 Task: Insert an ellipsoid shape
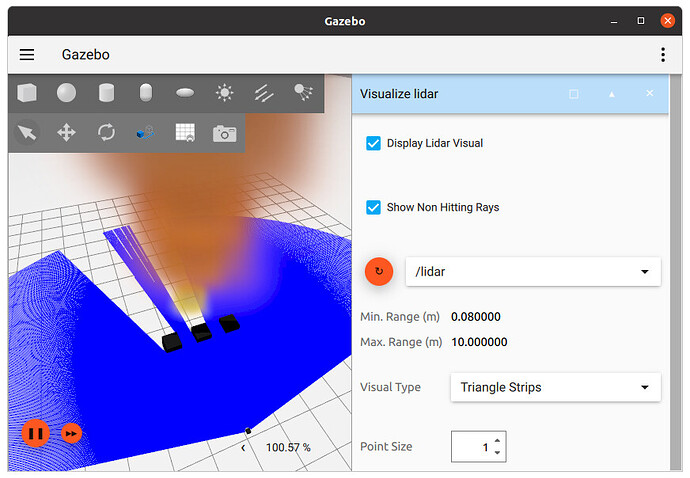pos(185,93)
